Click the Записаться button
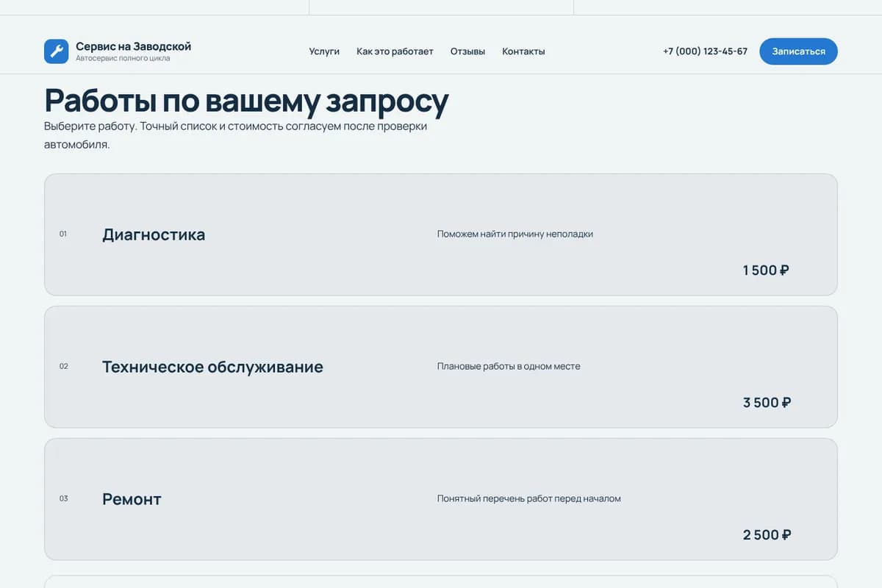This screenshot has width=882, height=588. click(798, 51)
